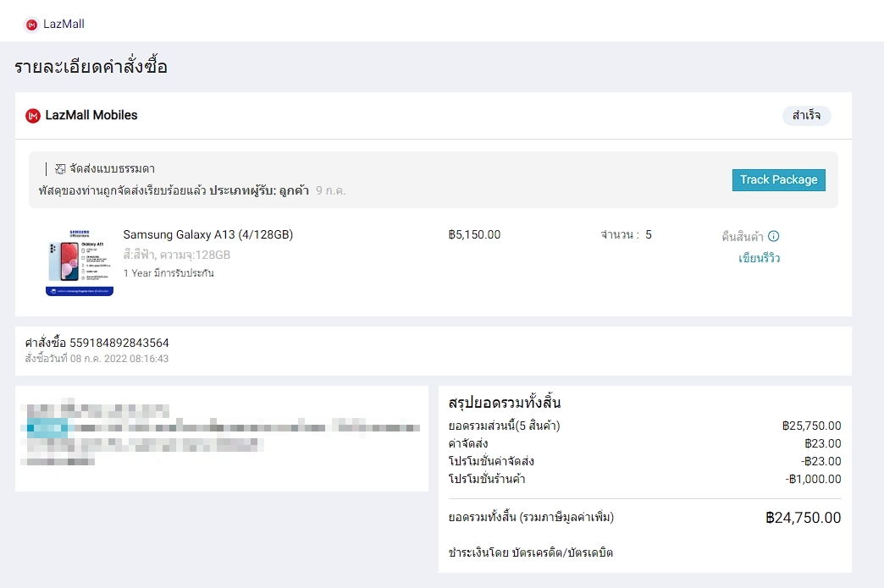Select the สรุปยอดรวมทั้งสิ้น summary heading

click(505, 402)
